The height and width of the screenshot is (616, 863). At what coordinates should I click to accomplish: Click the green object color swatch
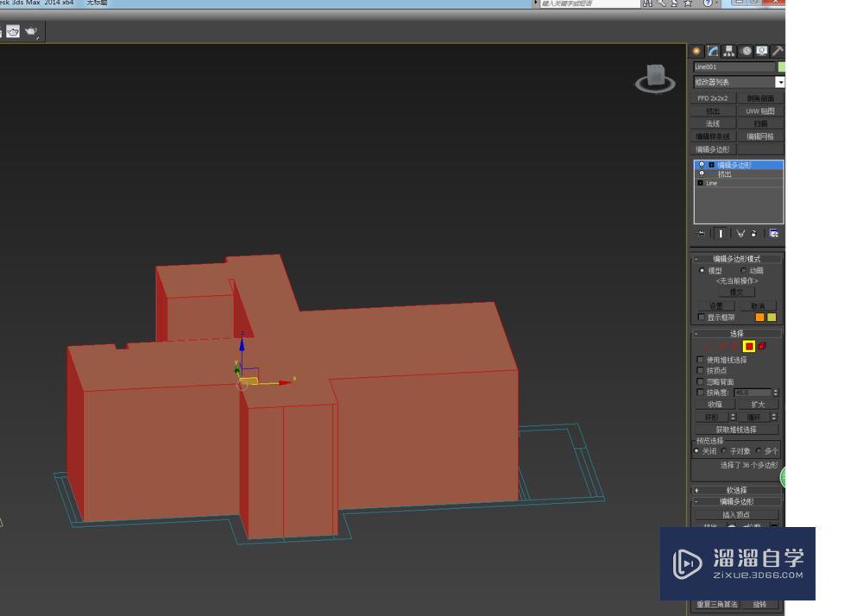[x=782, y=67]
